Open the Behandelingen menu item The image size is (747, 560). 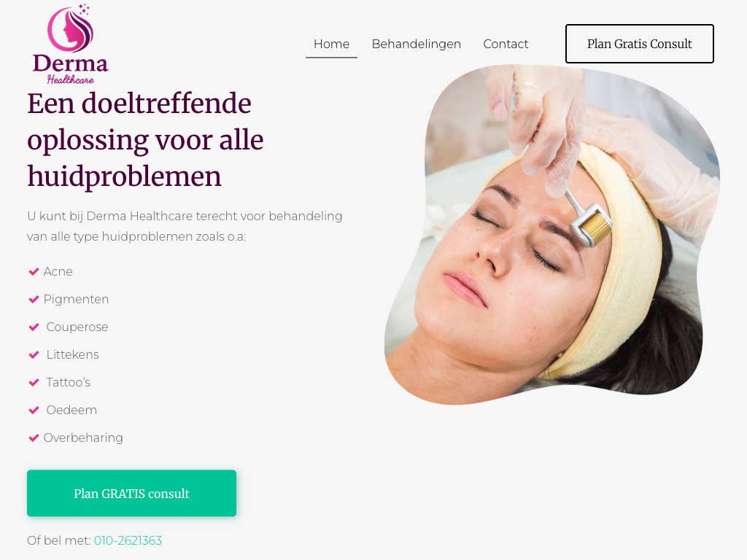tap(417, 44)
